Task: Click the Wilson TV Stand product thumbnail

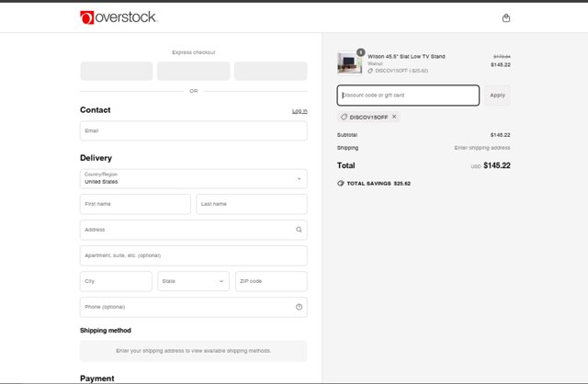Action: pos(349,62)
